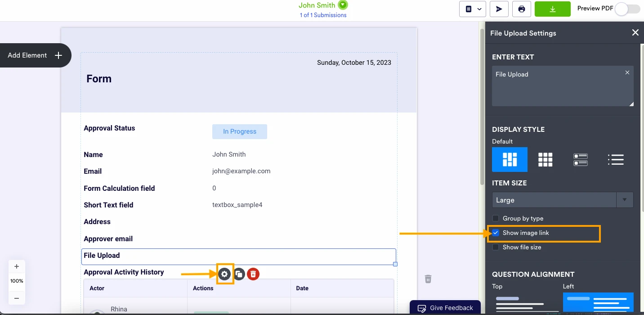Click the print icon in top toolbar
The width and height of the screenshot is (644, 315).
521,9
